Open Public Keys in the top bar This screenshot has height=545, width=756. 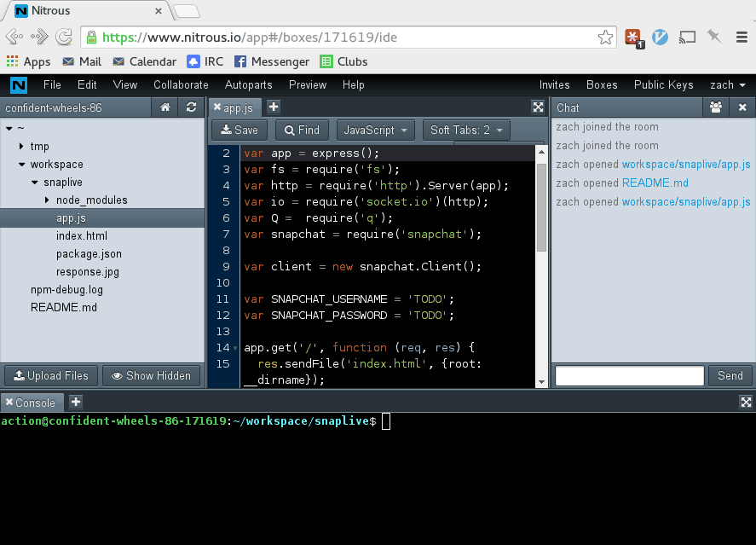coord(663,85)
